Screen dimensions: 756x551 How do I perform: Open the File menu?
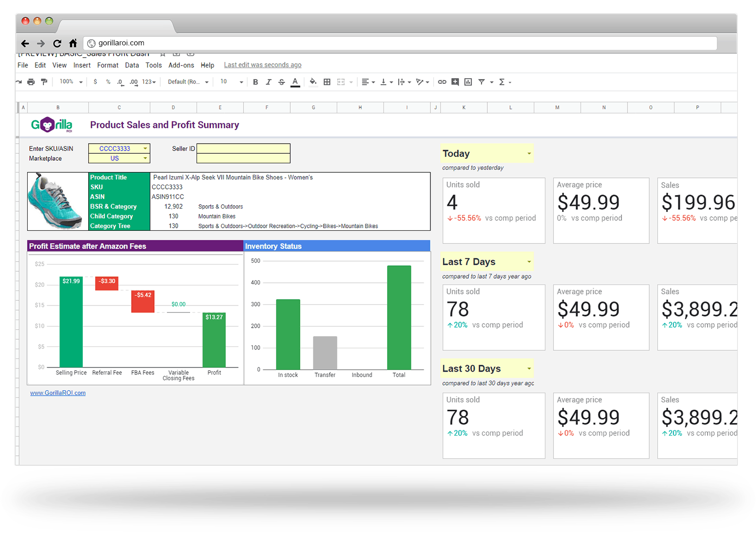click(22, 65)
